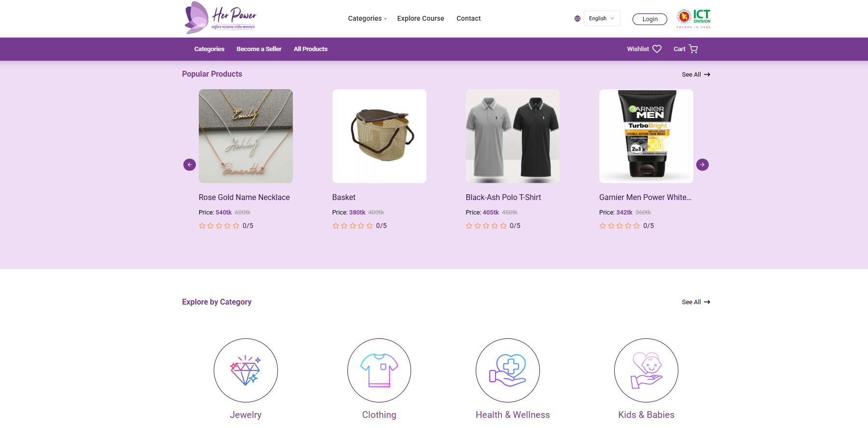Select the Jewelry diamond category icon
The width and height of the screenshot is (868, 428).
coord(246,370)
